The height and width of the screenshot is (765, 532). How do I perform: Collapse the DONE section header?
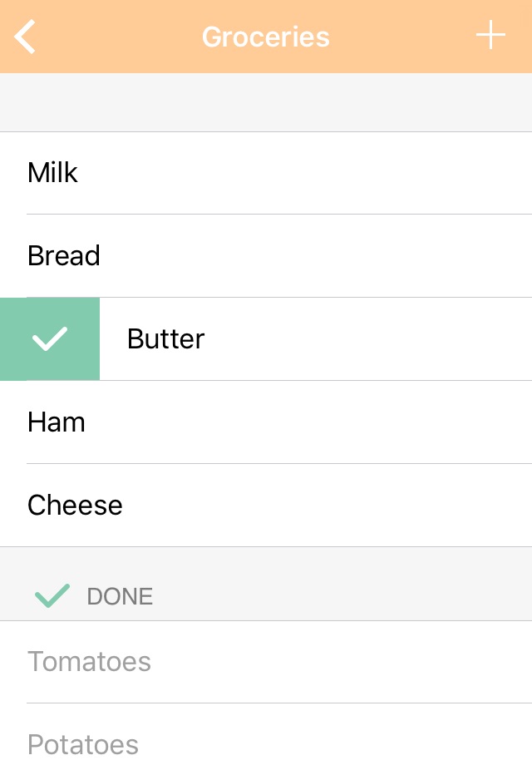[x=266, y=595]
